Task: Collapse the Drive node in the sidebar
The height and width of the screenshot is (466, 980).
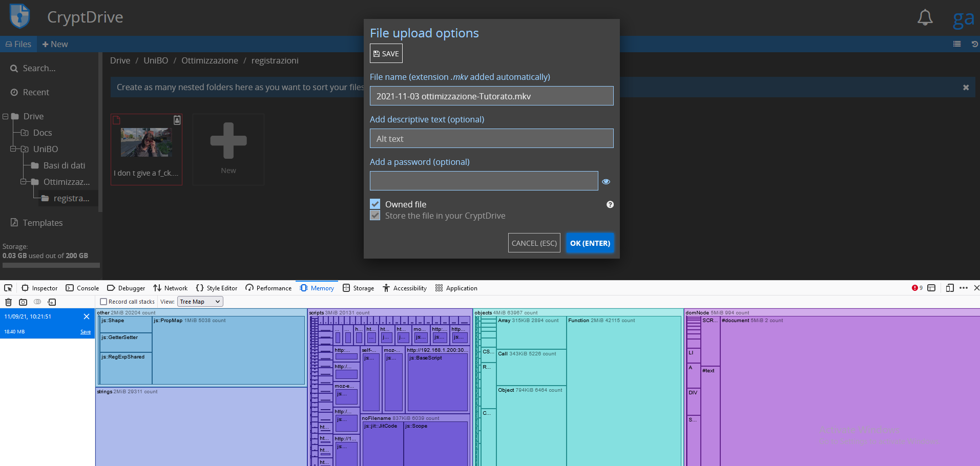Action: pyautogui.click(x=6, y=116)
